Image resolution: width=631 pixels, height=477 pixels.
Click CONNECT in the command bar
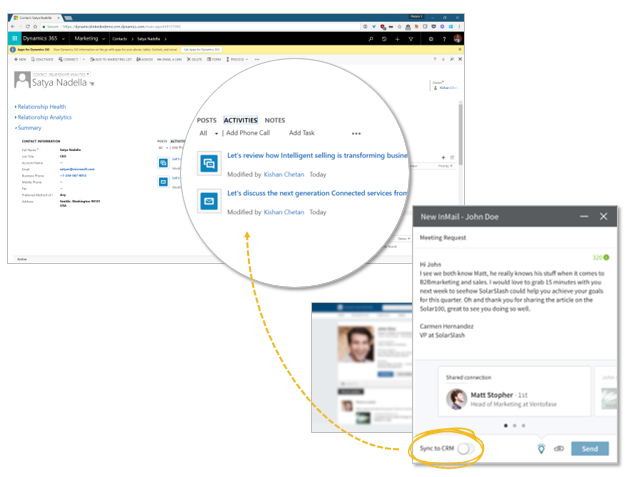click(68, 59)
